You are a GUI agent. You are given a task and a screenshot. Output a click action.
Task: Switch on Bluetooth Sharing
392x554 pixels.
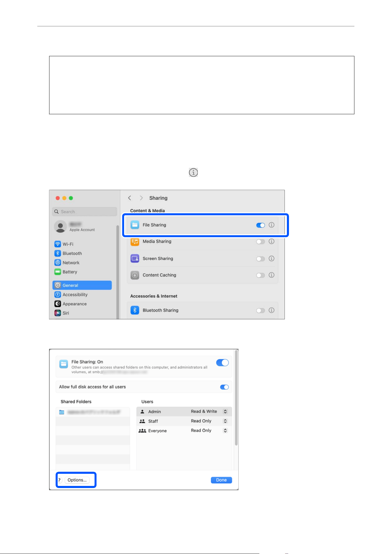click(x=261, y=310)
